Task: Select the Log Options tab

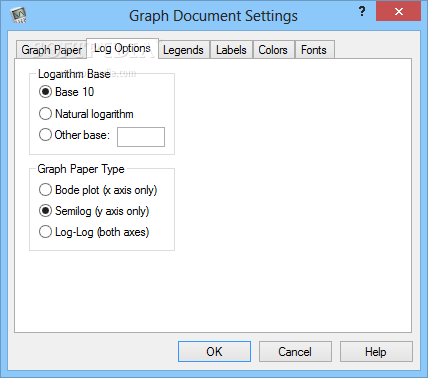Action: [x=122, y=48]
